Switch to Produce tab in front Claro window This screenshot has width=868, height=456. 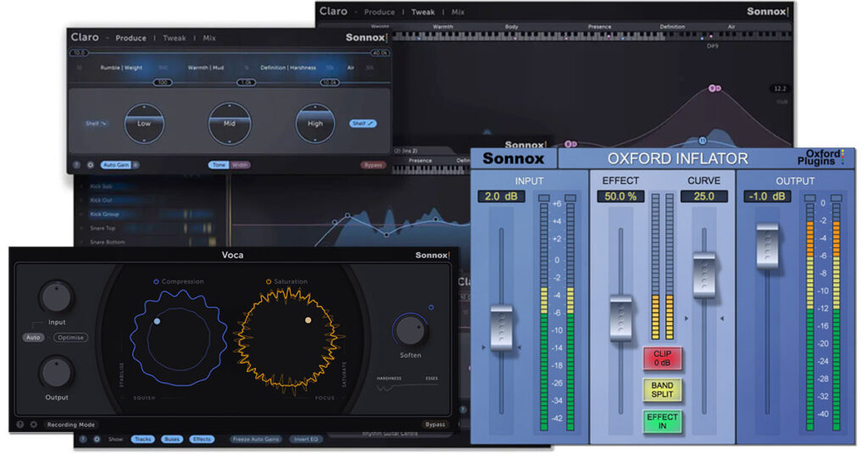coord(131,38)
